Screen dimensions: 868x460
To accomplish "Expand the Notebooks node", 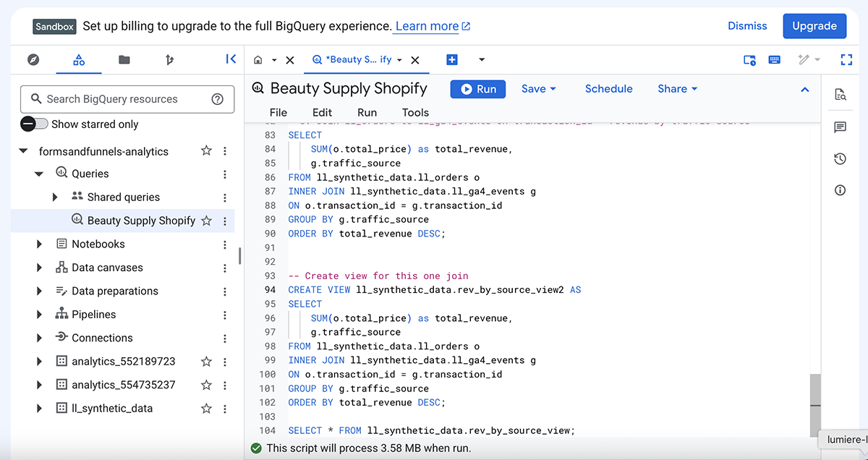I will (39, 244).
